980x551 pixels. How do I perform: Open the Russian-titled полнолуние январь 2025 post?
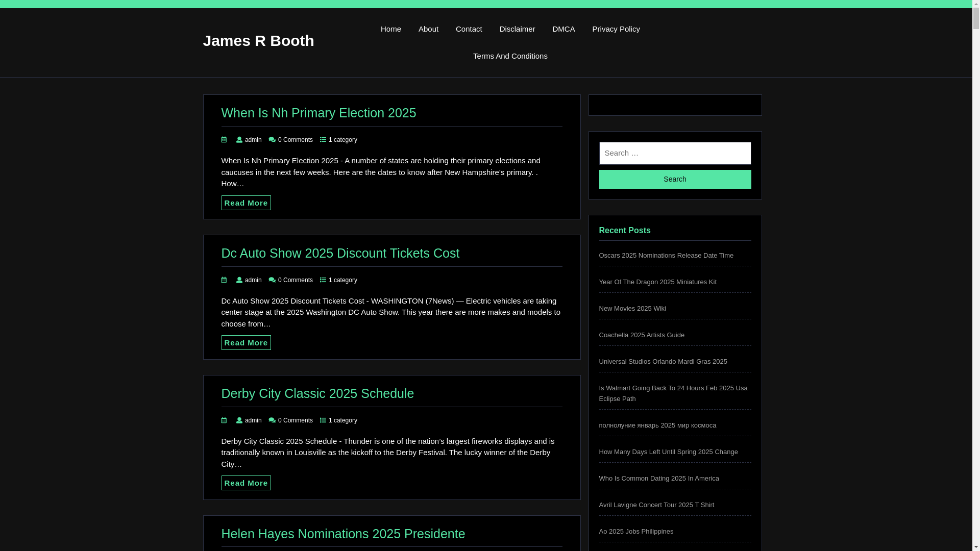click(657, 425)
